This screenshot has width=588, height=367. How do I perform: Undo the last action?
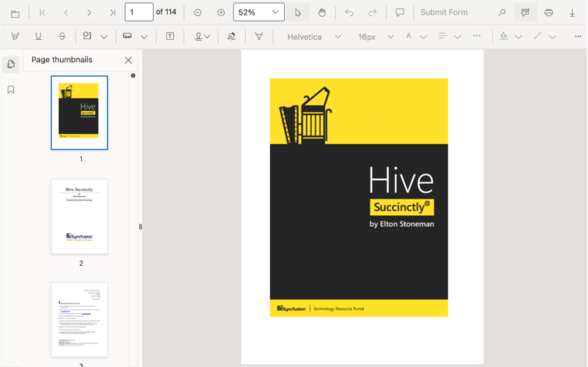349,13
